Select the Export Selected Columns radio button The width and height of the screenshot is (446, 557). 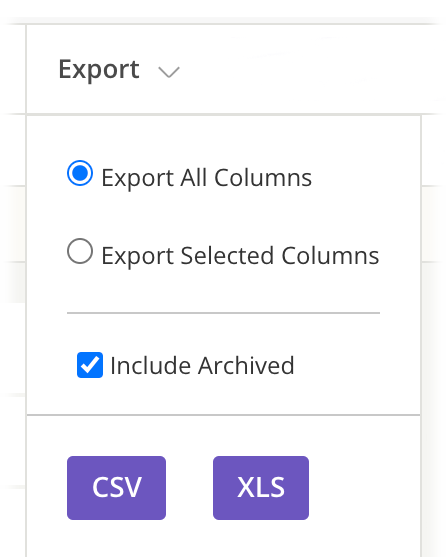click(80, 251)
